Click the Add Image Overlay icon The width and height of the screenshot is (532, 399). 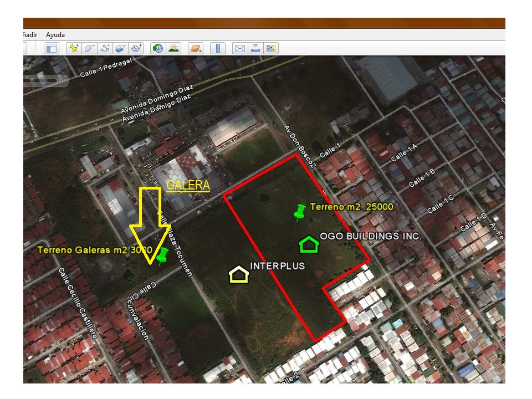pos(121,48)
